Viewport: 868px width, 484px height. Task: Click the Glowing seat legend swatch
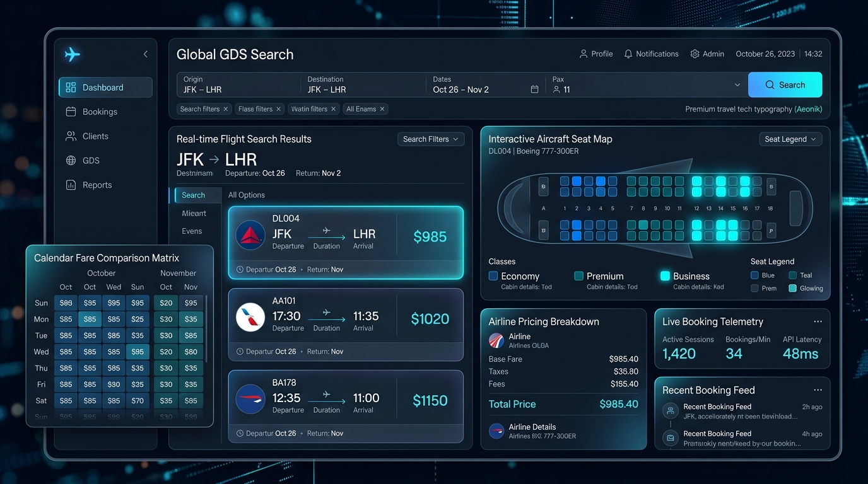(792, 288)
